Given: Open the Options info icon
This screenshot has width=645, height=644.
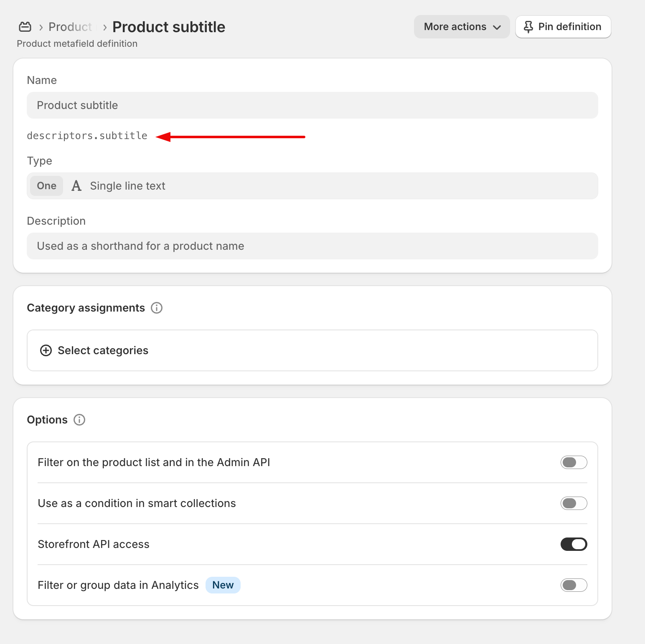Looking at the screenshot, I should [79, 420].
